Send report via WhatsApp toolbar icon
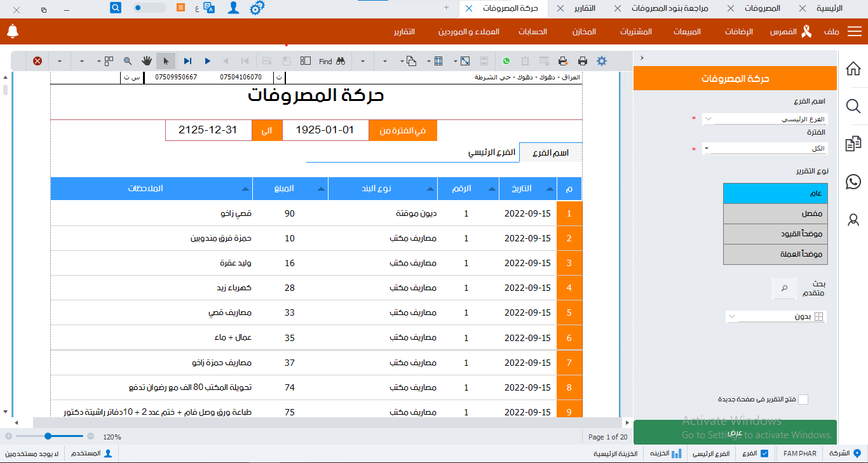 pos(506,61)
